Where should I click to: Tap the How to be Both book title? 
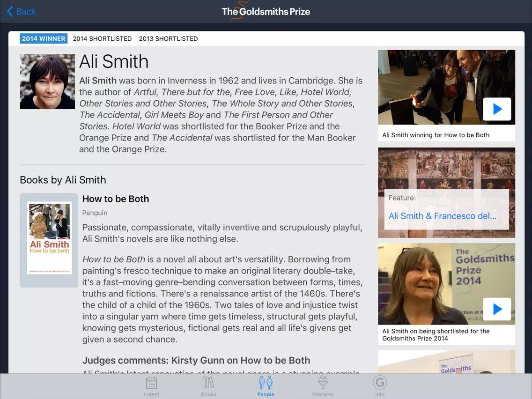pos(116,199)
